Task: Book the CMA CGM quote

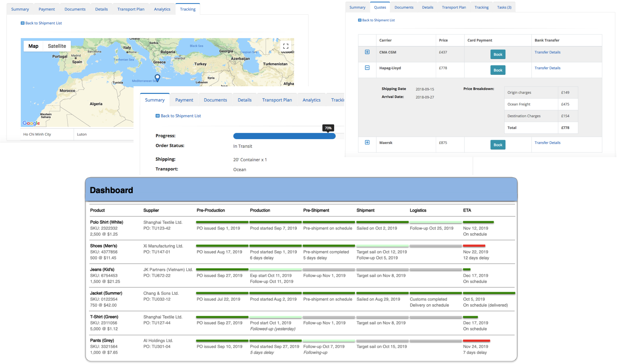Action: pyautogui.click(x=498, y=54)
